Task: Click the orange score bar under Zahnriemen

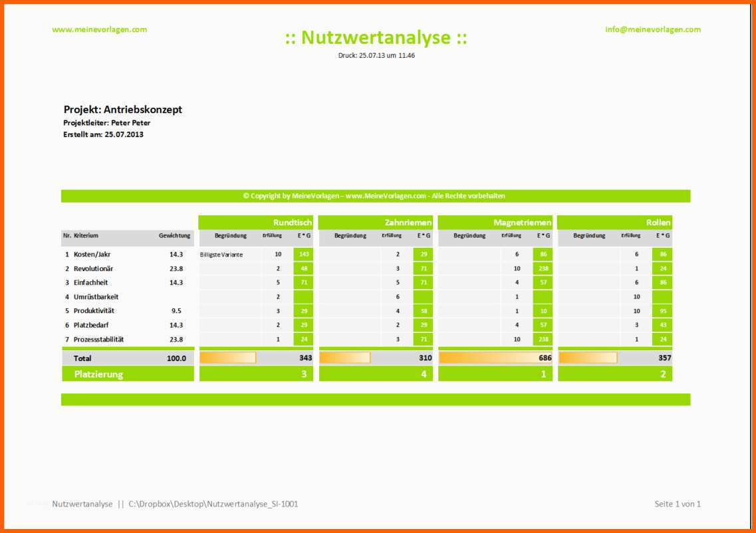Action: [x=344, y=358]
